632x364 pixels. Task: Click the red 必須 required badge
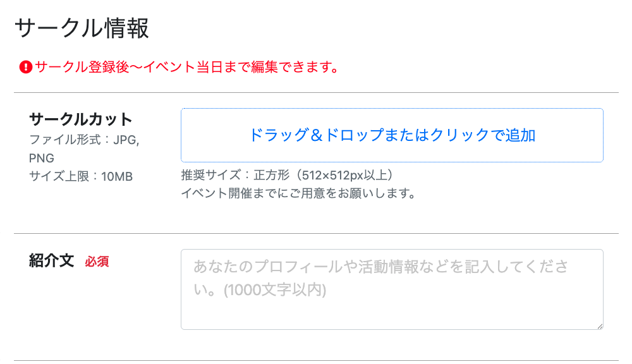pyautogui.click(x=97, y=262)
